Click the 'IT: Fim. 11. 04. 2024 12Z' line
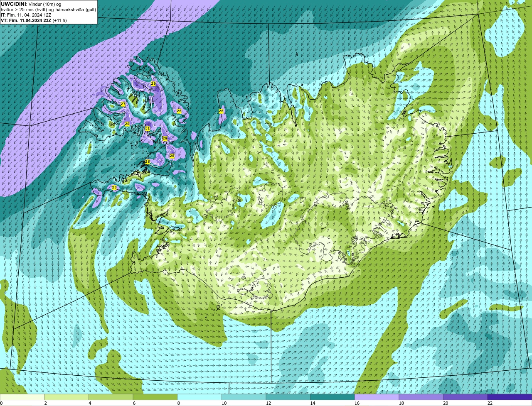The height and width of the screenshot is (406, 532). tap(26, 15)
